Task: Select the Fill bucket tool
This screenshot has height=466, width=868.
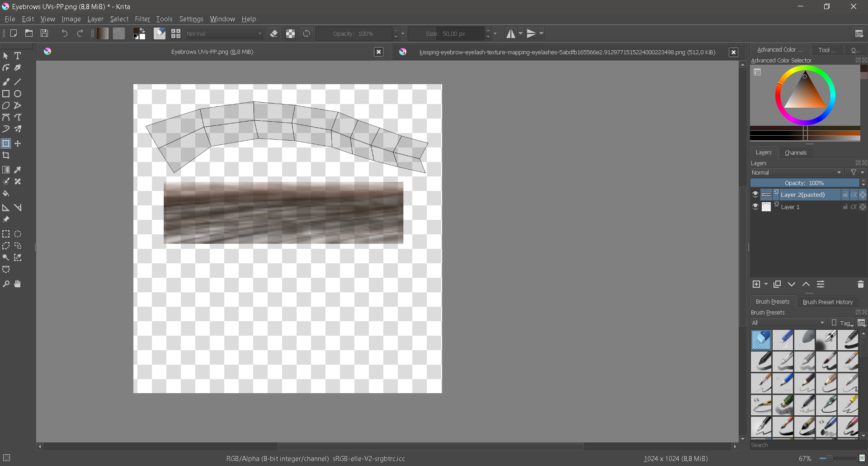Action: [6, 193]
